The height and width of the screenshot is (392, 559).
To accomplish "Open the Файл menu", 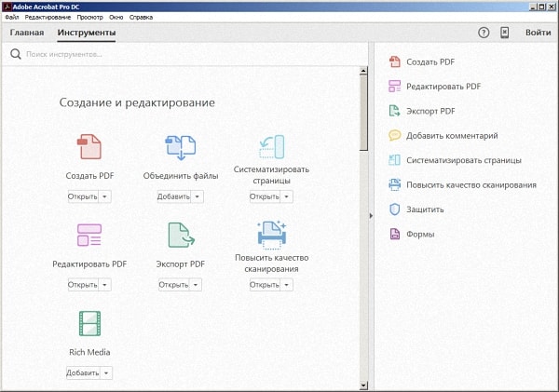I will tap(12, 18).
